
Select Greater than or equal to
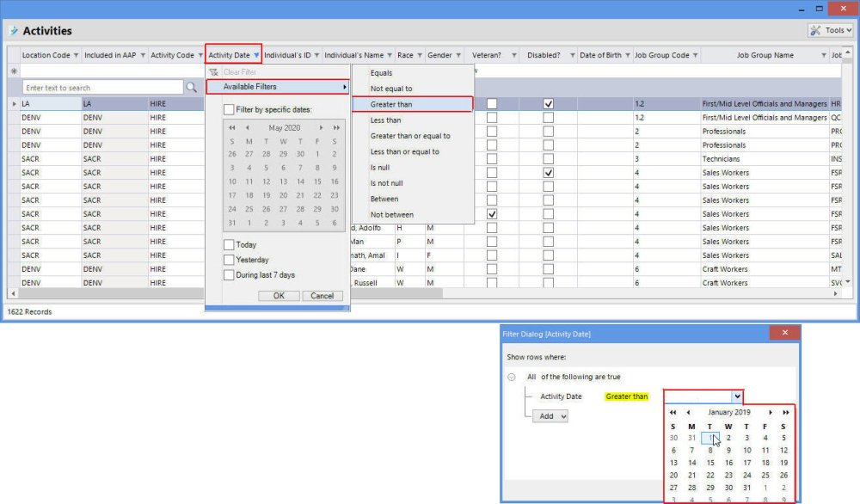click(410, 136)
